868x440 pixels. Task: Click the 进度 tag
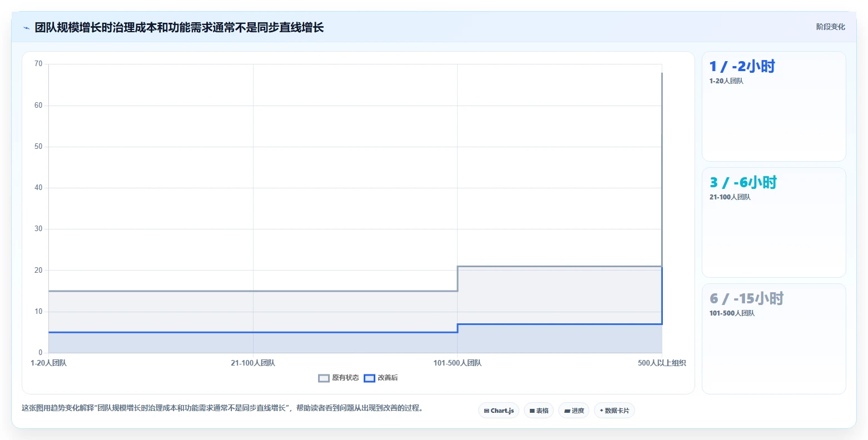coord(574,411)
